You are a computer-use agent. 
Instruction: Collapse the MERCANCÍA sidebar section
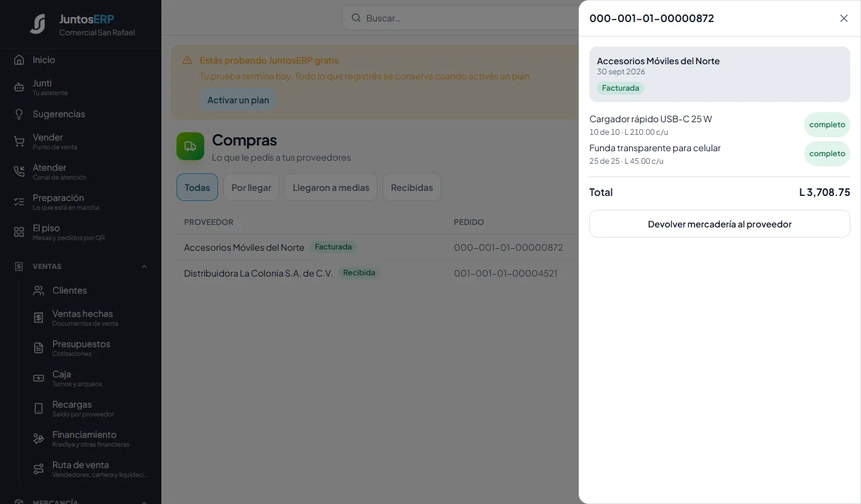point(144,501)
